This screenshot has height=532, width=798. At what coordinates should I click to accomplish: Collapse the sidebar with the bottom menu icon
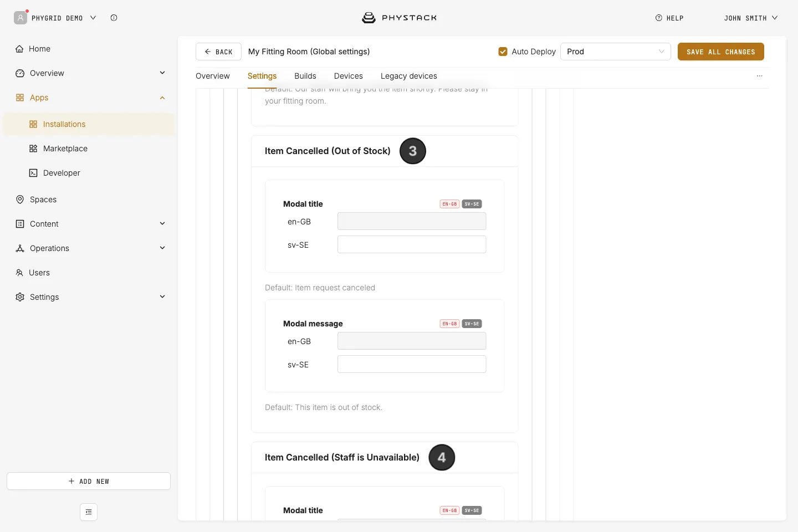[89, 512]
